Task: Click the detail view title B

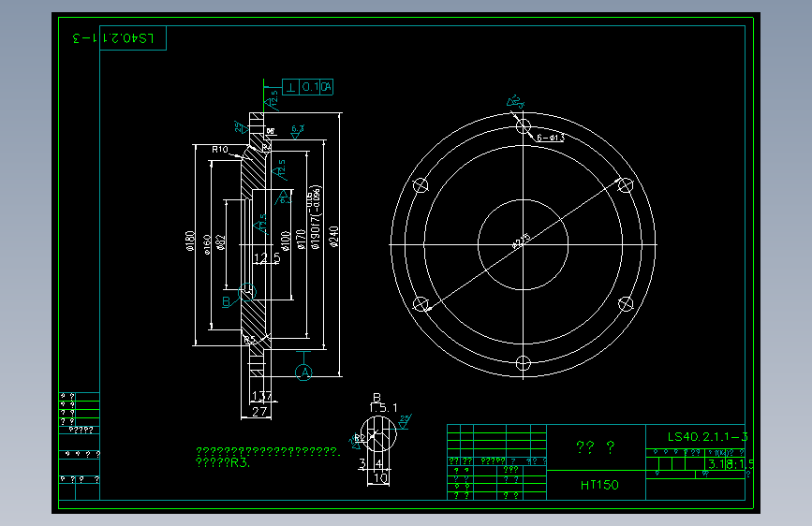Action: (x=377, y=398)
